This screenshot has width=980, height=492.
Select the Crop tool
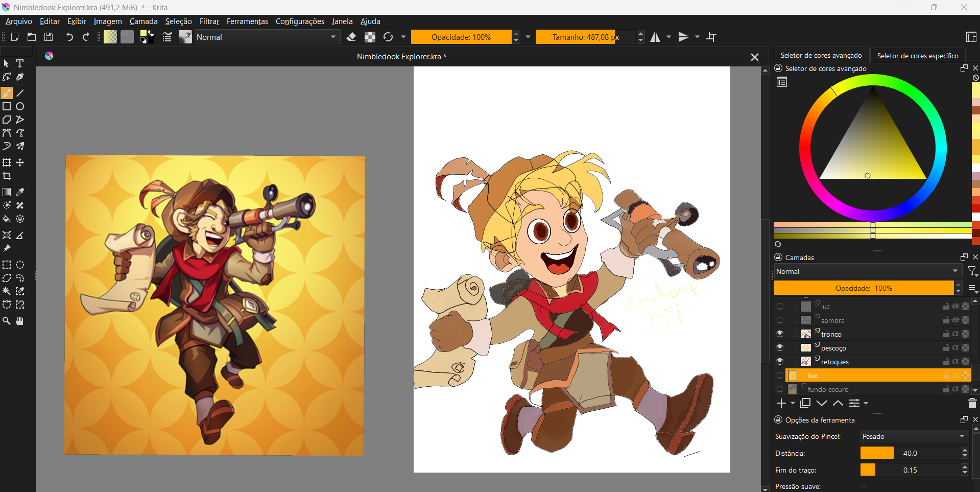pos(7,176)
